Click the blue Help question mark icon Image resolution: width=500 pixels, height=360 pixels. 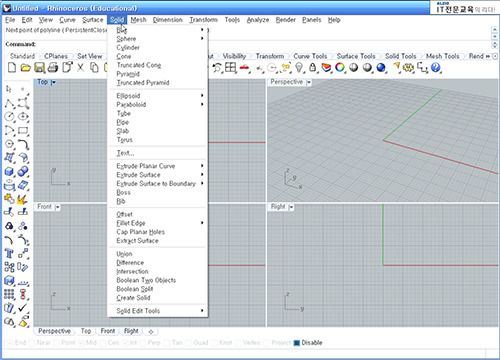tap(435, 68)
